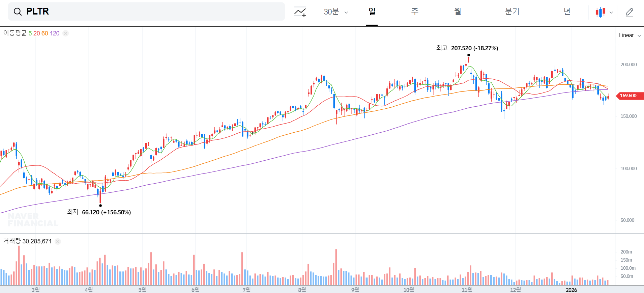Click the 50.000 price axis label
This screenshot has width=644, height=293.
click(x=627, y=220)
